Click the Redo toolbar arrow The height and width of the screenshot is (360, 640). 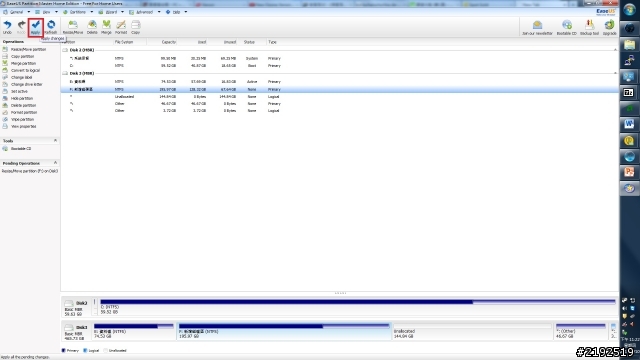click(21, 27)
